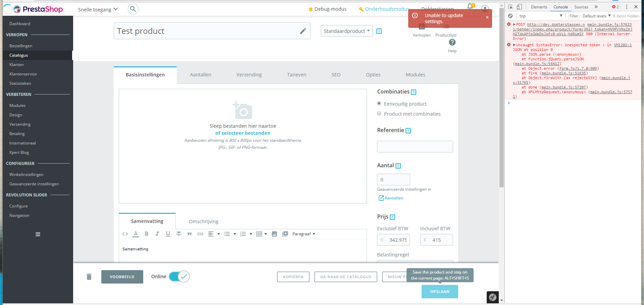644x305 pixels.
Task: Apply bold formatting in editor
Action: coord(147,234)
